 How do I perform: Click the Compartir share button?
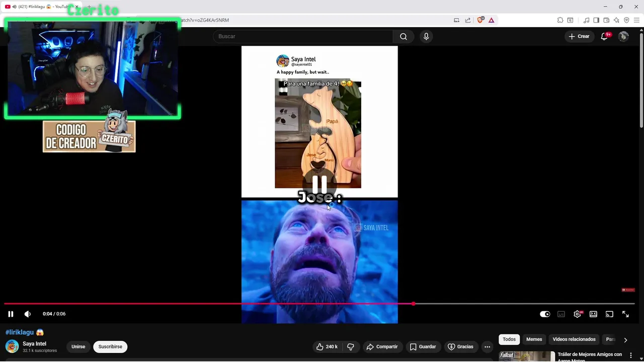click(x=382, y=346)
